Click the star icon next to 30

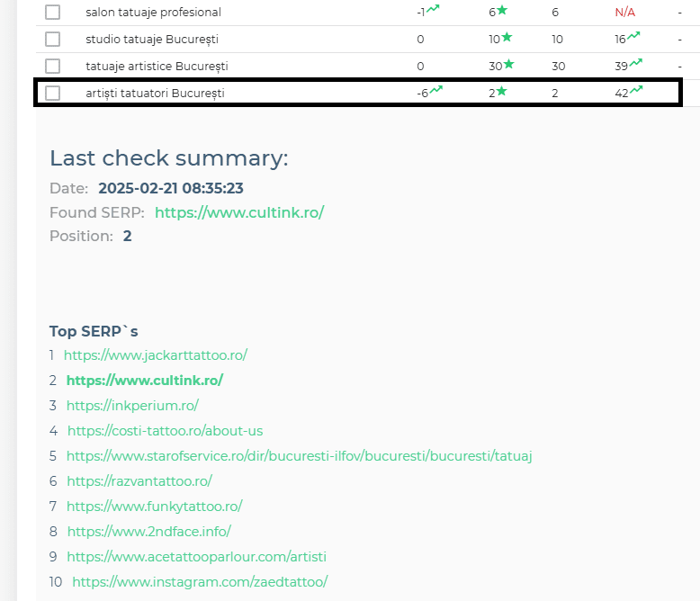[x=507, y=64]
